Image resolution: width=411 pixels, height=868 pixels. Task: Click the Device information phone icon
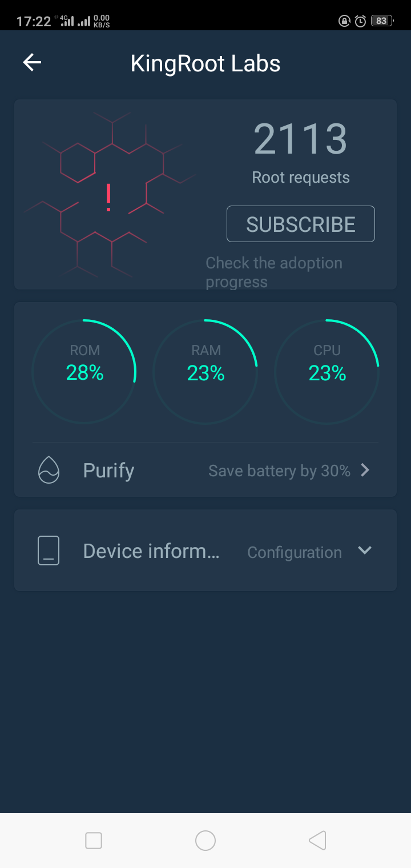click(49, 551)
